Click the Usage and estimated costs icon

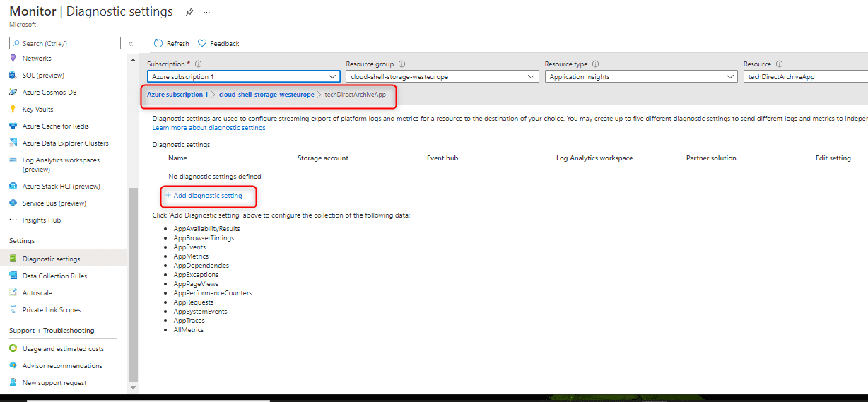pos(13,348)
